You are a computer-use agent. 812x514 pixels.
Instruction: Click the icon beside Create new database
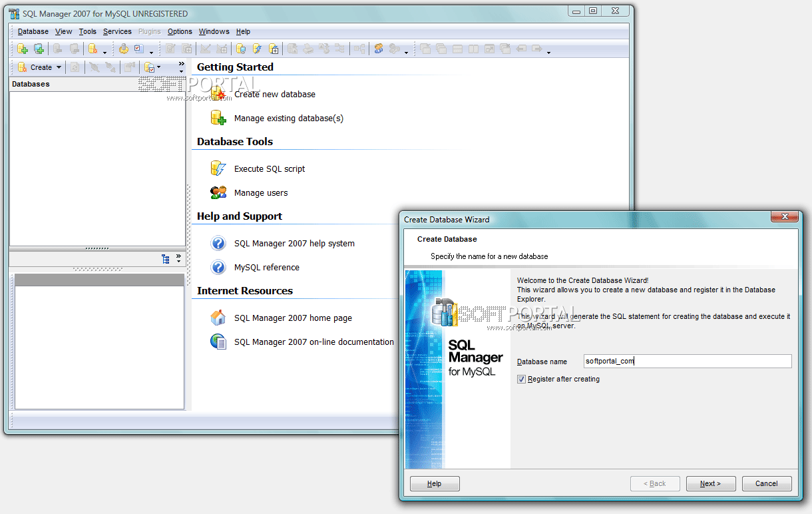coord(218,94)
